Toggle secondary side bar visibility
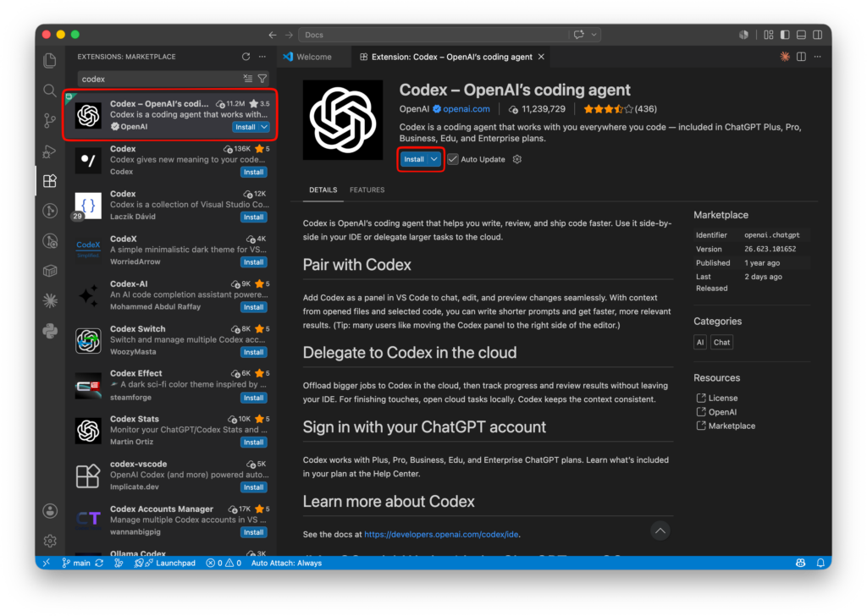867x616 pixels. [817, 35]
